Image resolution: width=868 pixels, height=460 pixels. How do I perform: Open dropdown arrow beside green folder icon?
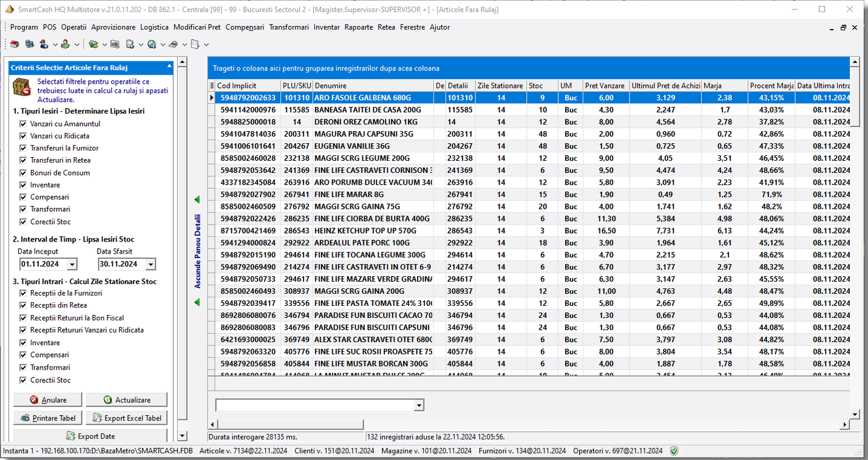pos(104,44)
